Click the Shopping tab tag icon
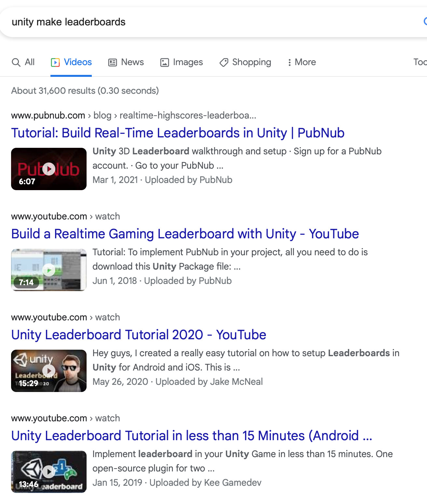Screen dimensions: 427x504 pyautogui.click(x=224, y=62)
